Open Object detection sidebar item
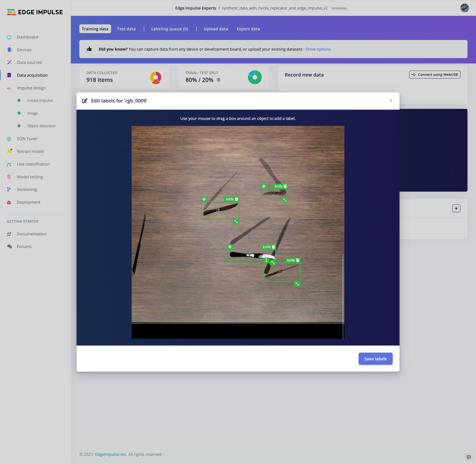The width and height of the screenshot is (476, 464). [x=41, y=126]
